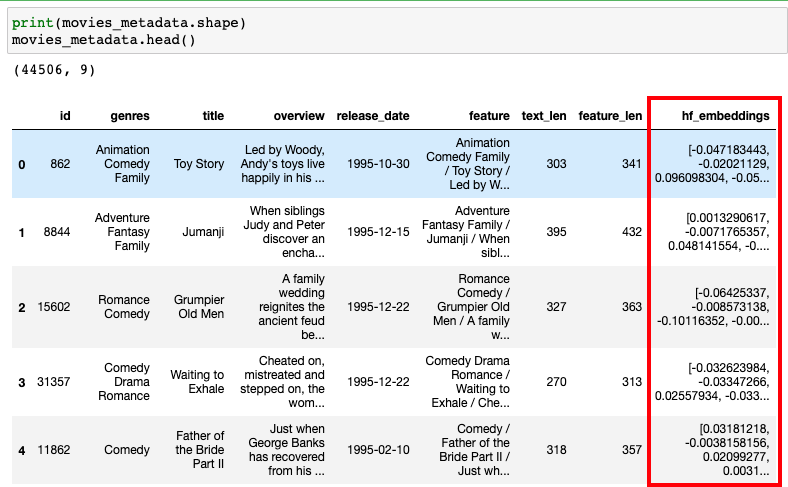The width and height of the screenshot is (788, 487).
Task: Click the release date 1995-12-15
Action: (x=378, y=232)
